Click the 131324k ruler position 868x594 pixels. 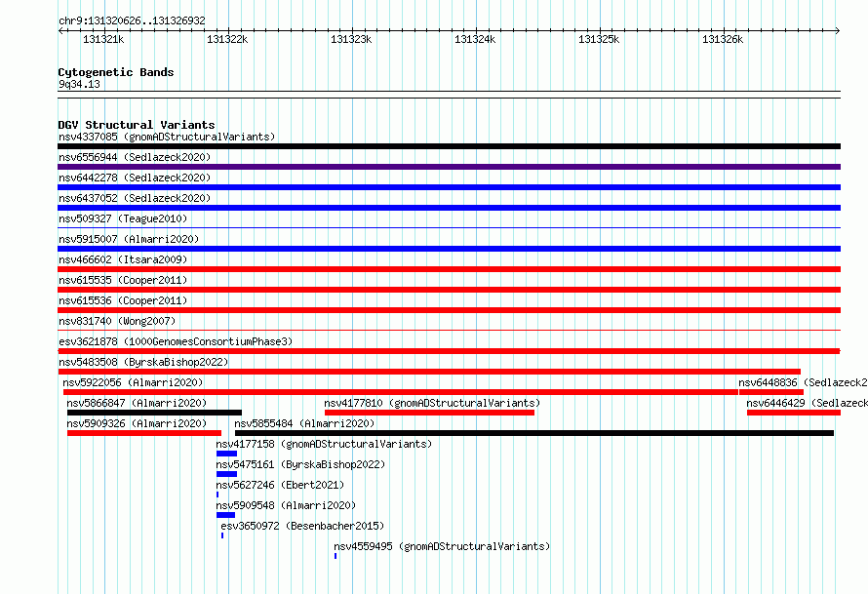click(x=475, y=39)
